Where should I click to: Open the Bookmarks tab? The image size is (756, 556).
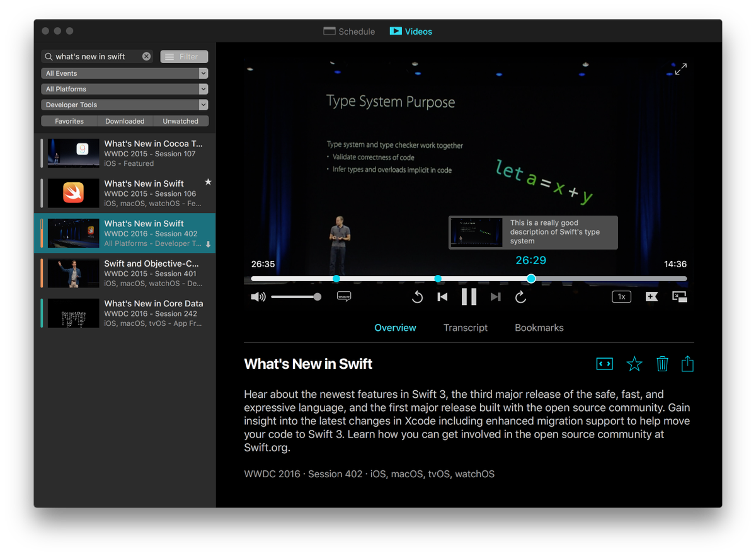coord(539,328)
